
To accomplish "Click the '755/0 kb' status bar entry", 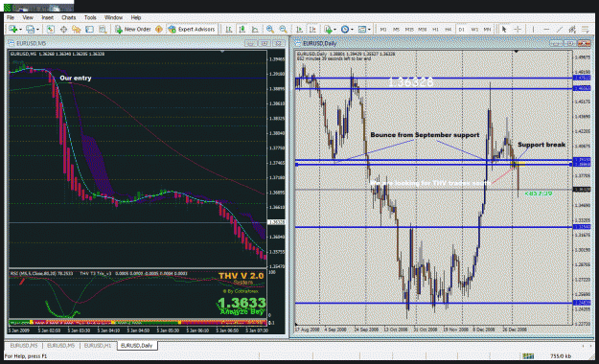I will (x=561, y=356).
